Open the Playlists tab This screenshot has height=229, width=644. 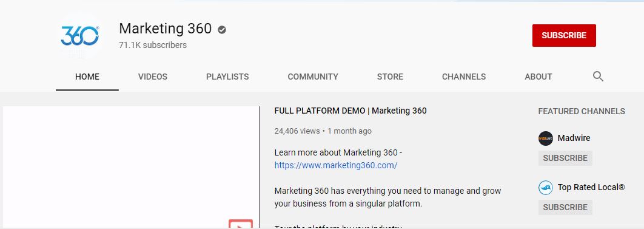[x=227, y=77]
